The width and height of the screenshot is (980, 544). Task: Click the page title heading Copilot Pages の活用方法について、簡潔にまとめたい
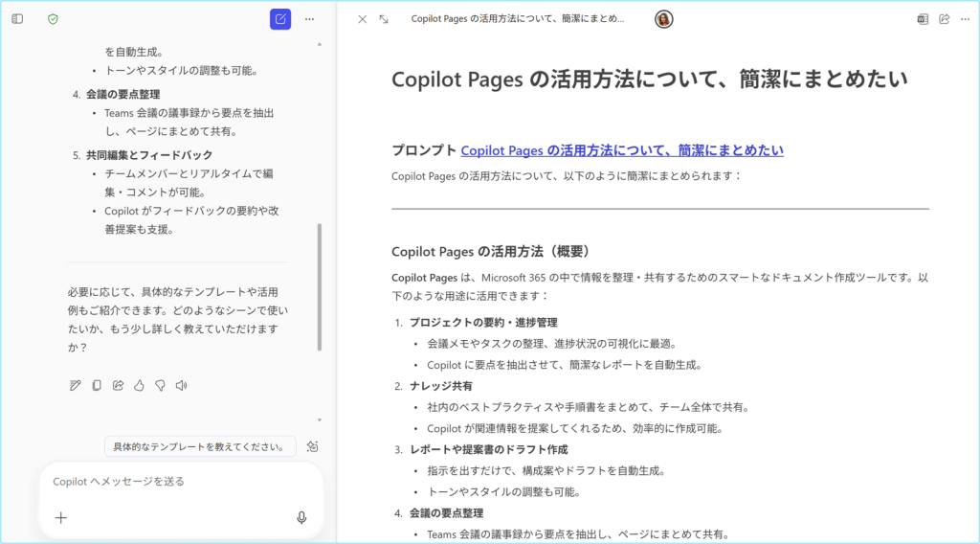point(650,79)
